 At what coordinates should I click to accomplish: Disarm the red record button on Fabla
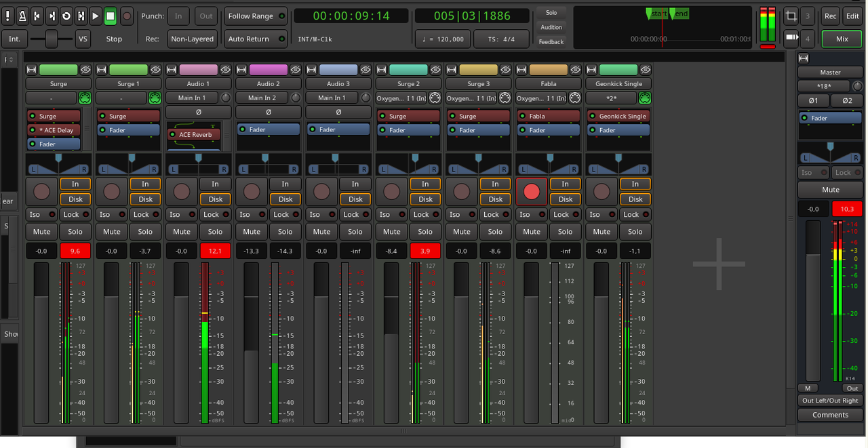[x=532, y=192]
